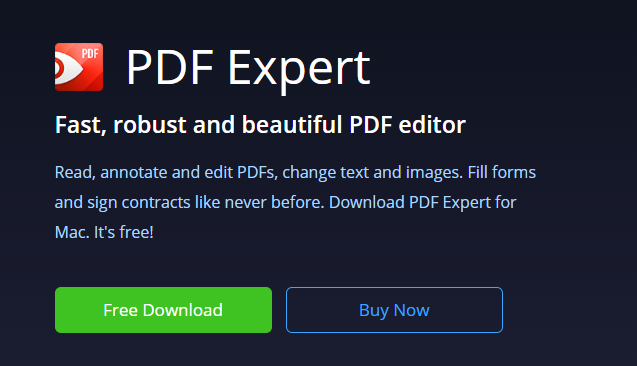Click the "Read, annotate and edit PDFs" description paragraph
The image size is (637, 366).
pyautogui.click(x=295, y=202)
